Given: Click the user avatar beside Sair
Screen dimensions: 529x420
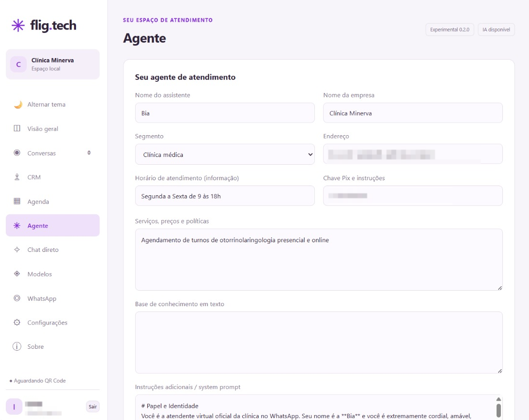Looking at the screenshot, I should pyautogui.click(x=14, y=406).
